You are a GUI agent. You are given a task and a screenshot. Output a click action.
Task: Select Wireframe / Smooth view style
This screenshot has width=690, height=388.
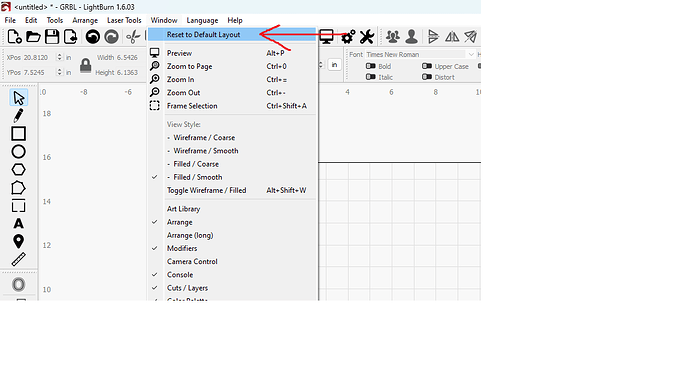pyautogui.click(x=232, y=151)
